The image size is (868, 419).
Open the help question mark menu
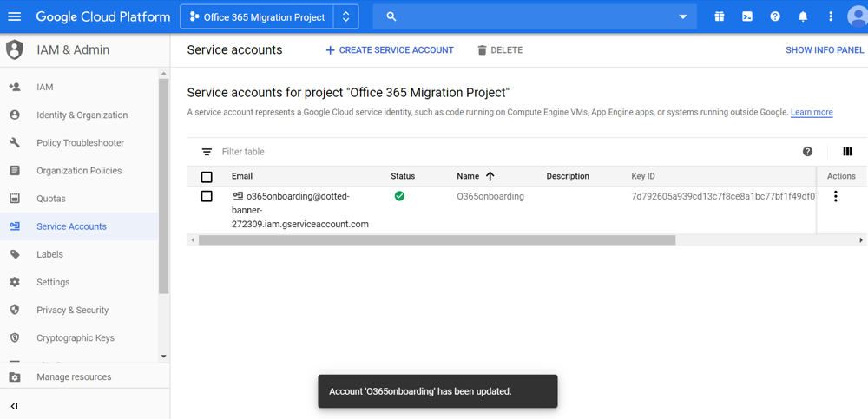[775, 16]
